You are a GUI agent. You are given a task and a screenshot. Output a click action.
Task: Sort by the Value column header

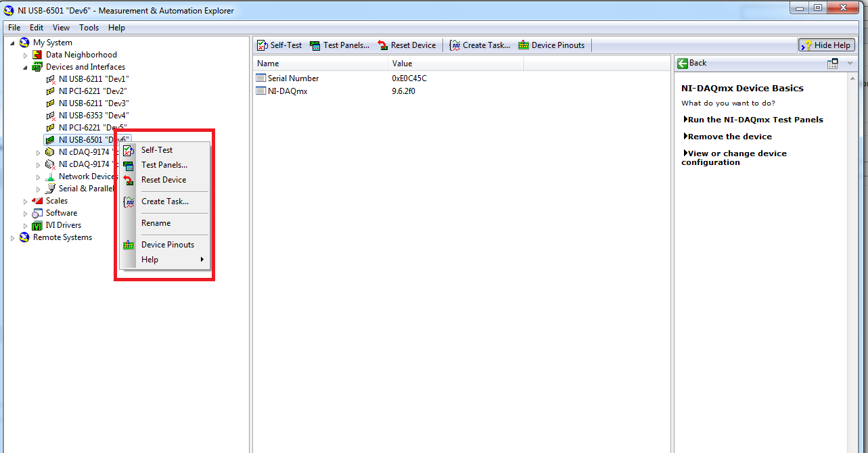[457, 64]
